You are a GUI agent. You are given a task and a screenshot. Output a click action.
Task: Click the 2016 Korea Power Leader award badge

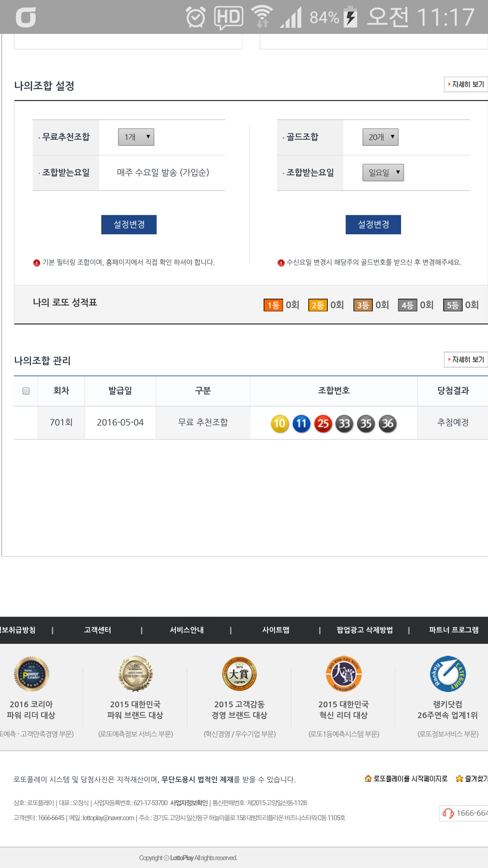point(31,674)
